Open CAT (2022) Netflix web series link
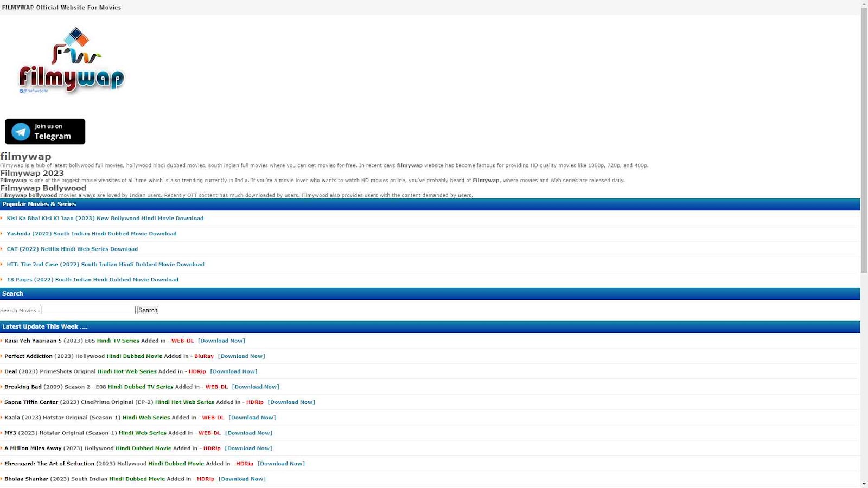 72,249
